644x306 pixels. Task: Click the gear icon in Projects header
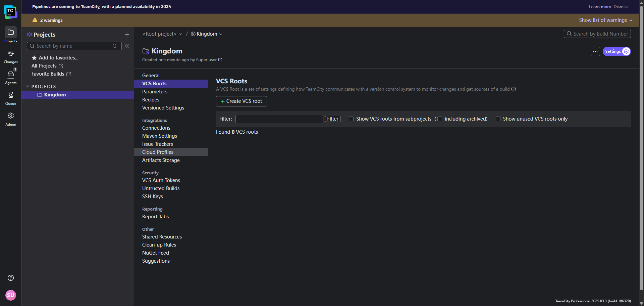30,35
